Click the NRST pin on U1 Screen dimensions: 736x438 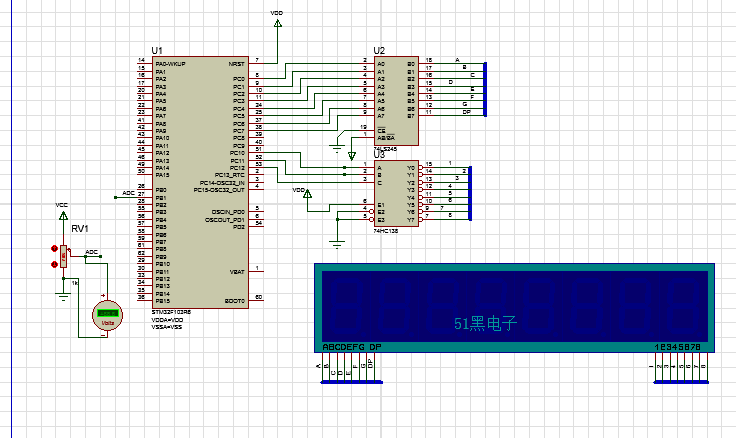click(256, 64)
